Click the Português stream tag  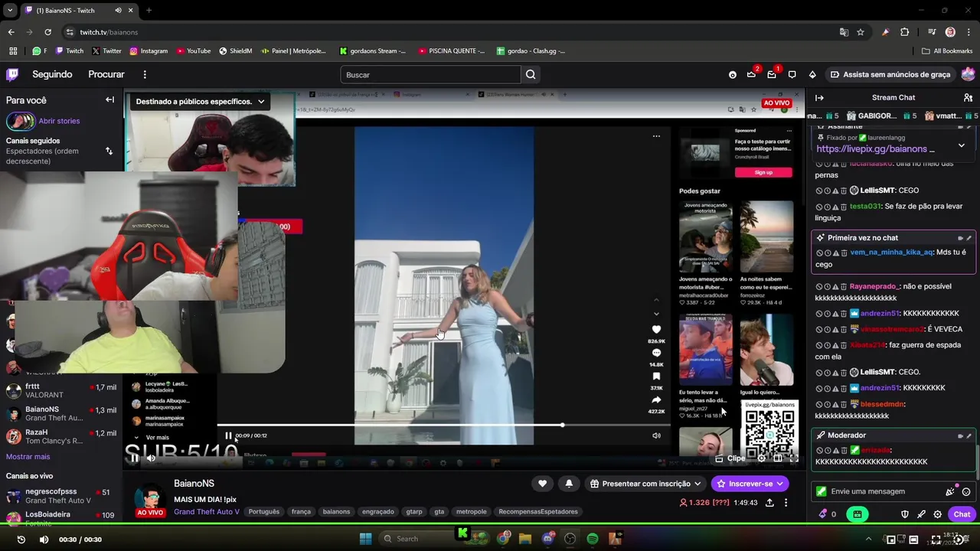[264, 512]
